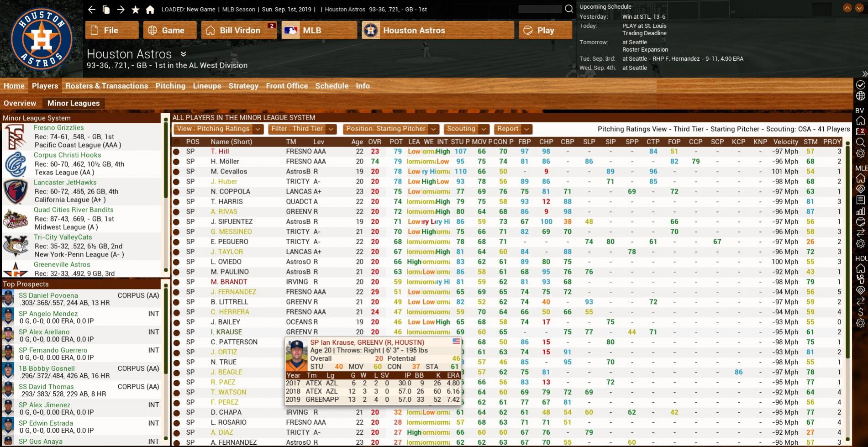Expand the chevron beside Houston Astros title
Screen dimensions: 868x447
[x=183, y=54]
